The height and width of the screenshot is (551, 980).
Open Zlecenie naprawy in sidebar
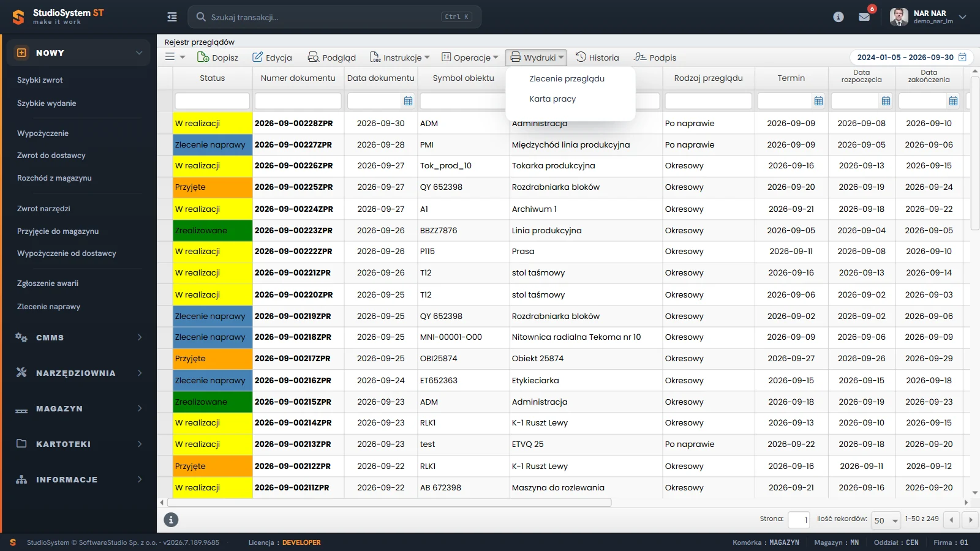49,307
